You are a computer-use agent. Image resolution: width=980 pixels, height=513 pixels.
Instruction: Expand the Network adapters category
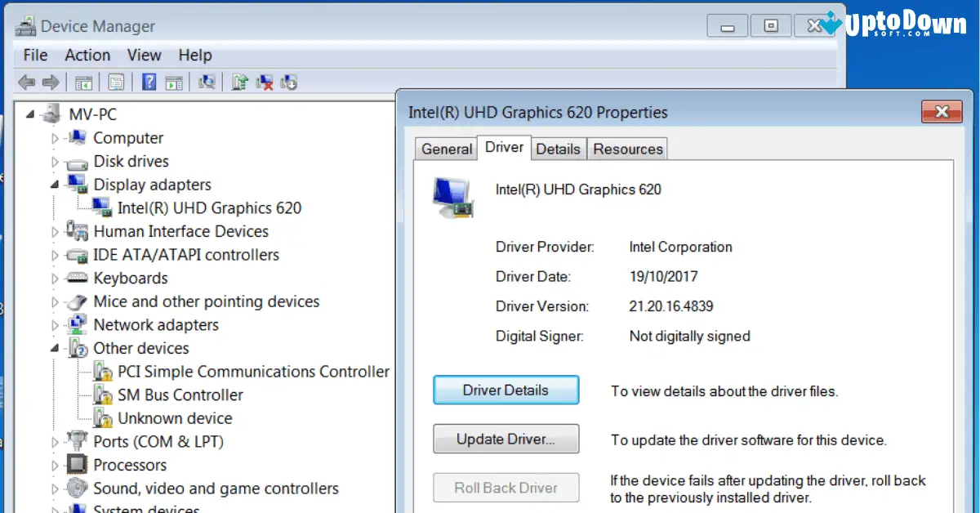(x=54, y=324)
